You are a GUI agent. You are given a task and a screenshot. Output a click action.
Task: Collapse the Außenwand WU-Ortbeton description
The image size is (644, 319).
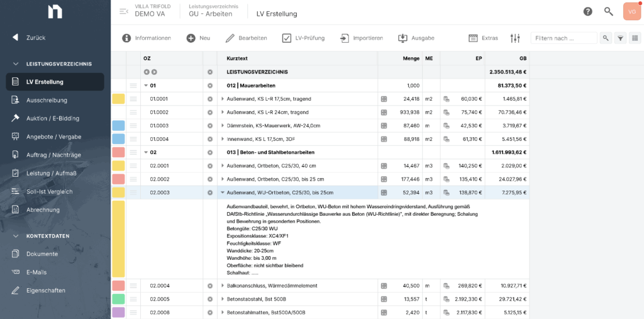pyautogui.click(x=222, y=193)
